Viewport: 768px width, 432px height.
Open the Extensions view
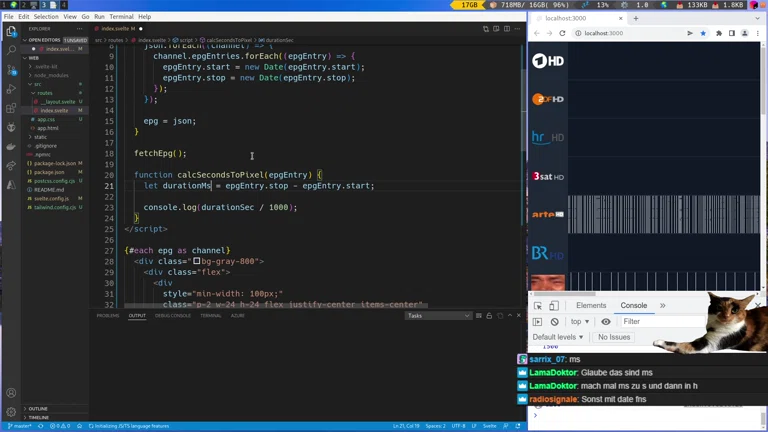tap(11, 107)
